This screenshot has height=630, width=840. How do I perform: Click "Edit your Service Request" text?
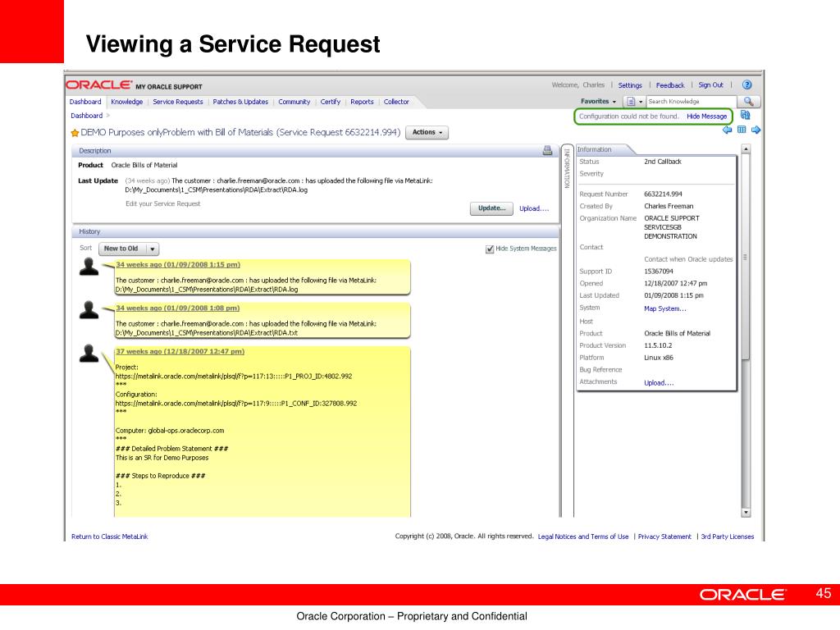[163, 203]
